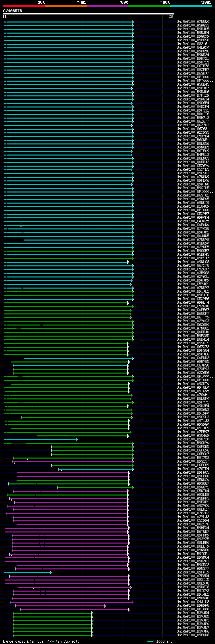Select hit label UniRef100_A9NLQ8
Viewport: 215px width, 644px height.
(193, 262)
